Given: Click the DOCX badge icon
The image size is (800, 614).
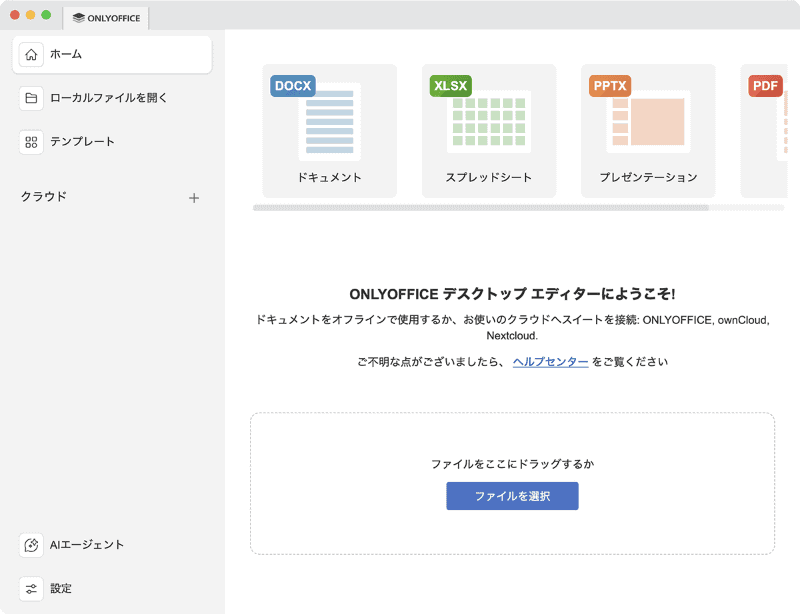Looking at the screenshot, I should point(293,86).
